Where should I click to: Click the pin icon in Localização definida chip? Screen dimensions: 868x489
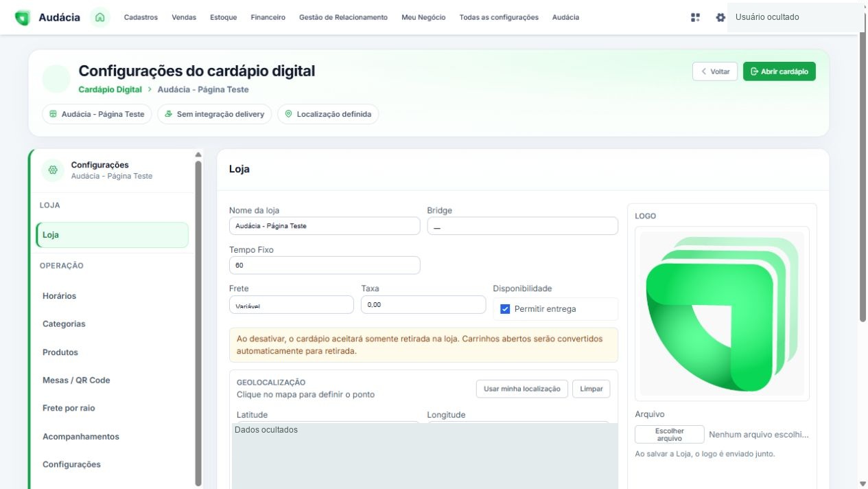click(288, 114)
